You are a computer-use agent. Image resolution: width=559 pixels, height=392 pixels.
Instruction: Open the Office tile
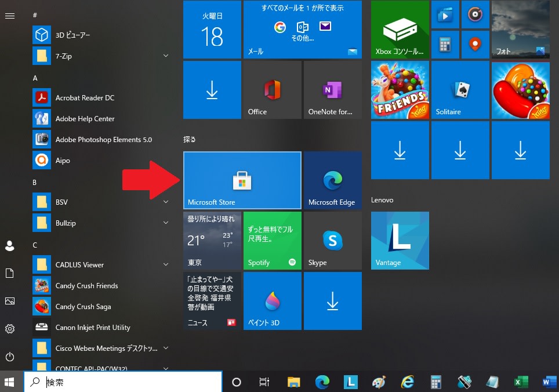273,90
